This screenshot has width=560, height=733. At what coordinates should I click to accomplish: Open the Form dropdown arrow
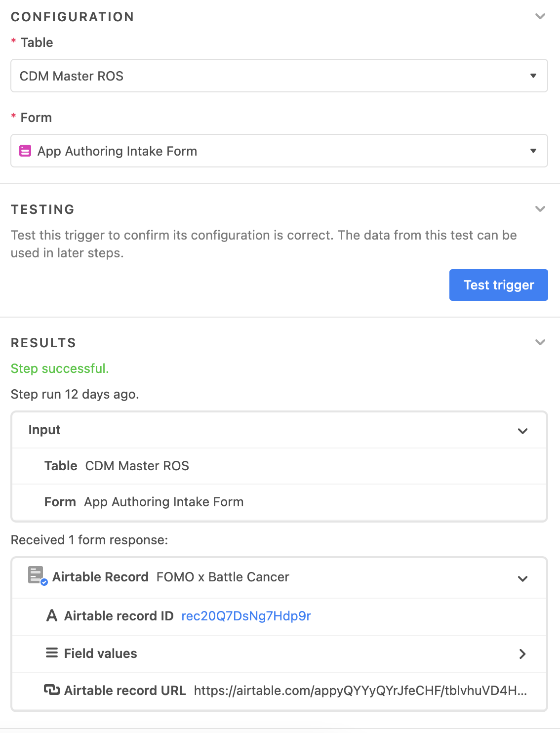pyautogui.click(x=533, y=151)
